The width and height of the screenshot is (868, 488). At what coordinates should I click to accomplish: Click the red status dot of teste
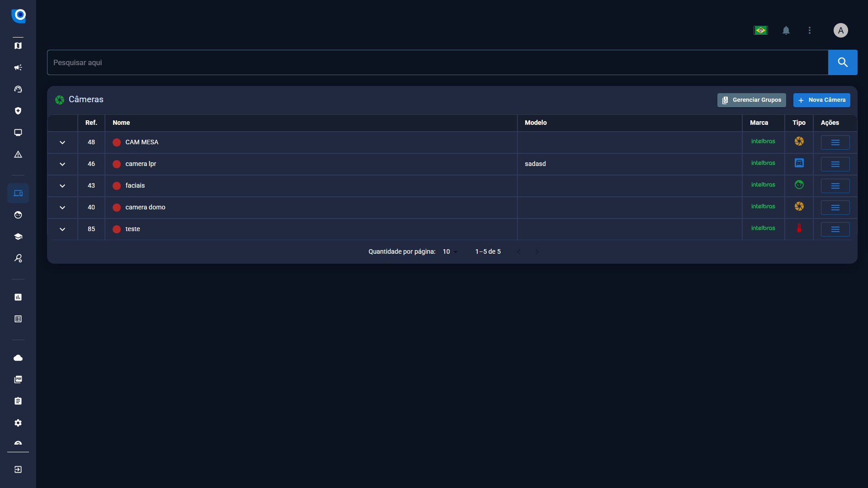pyautogui.click(x=117, y=229)
